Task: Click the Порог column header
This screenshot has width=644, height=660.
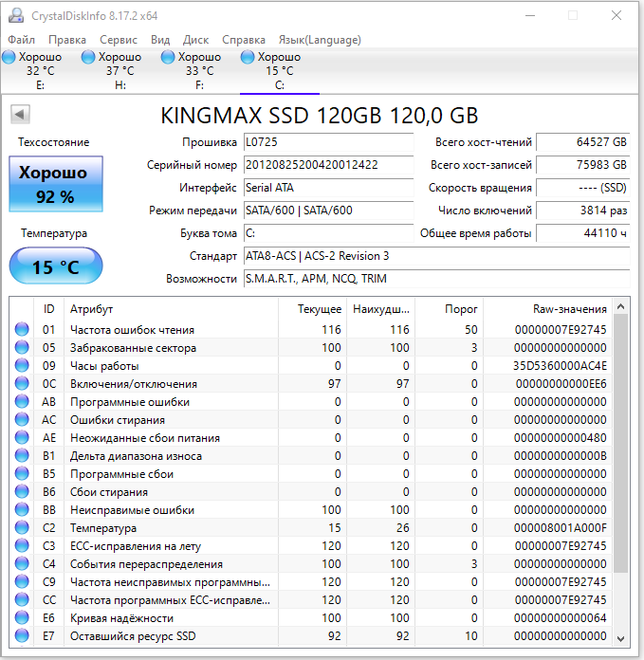Action: [x=449, y=309]
